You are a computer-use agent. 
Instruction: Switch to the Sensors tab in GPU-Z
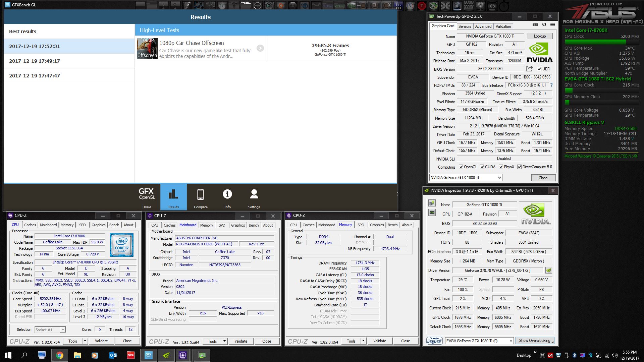click(x=465, y=26)
